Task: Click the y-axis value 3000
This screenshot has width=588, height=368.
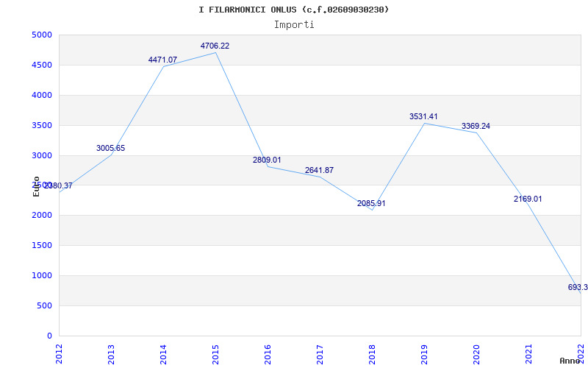Action: (x=42, y=155)
